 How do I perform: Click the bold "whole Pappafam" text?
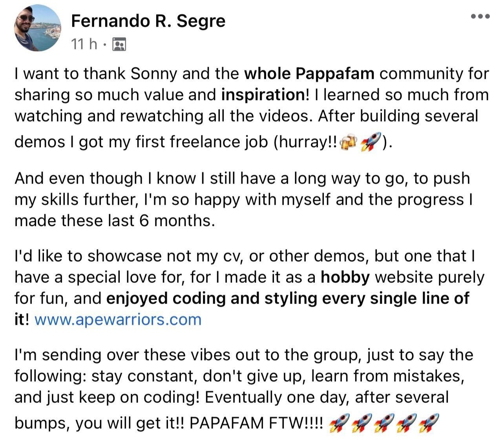(309, 74)
